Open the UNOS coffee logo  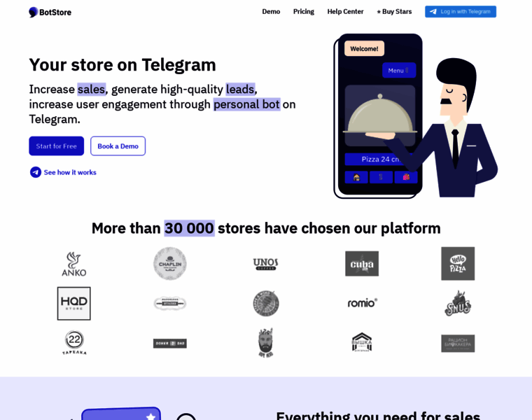[266, 264]
